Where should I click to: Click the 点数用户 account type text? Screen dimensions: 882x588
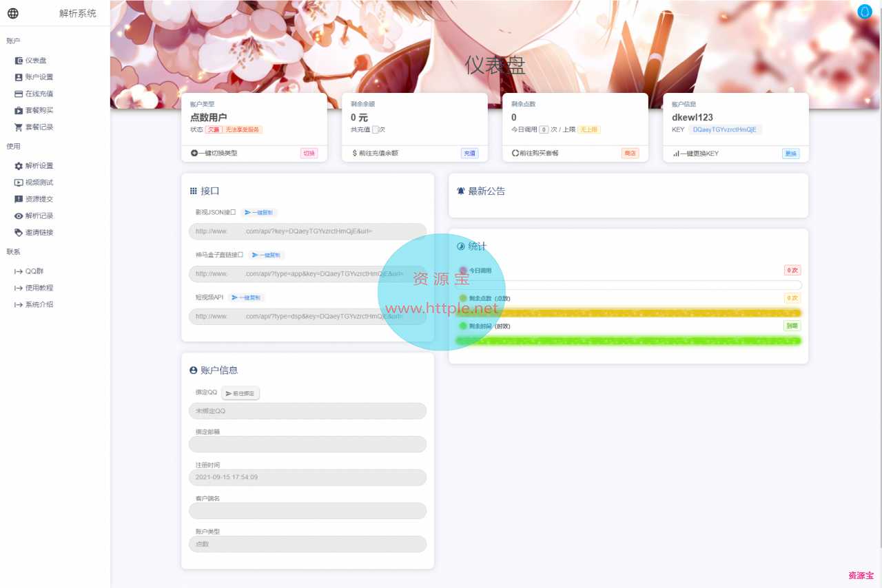[209, 118]
